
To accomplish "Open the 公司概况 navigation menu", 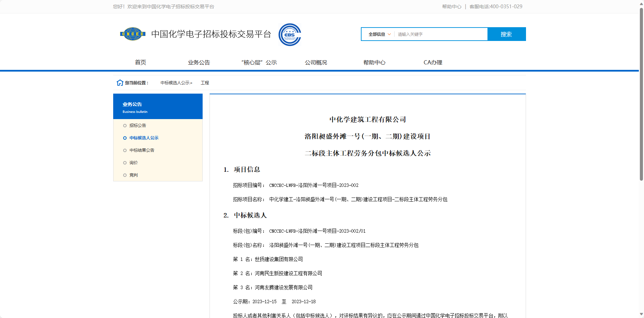I will [315, 62].
